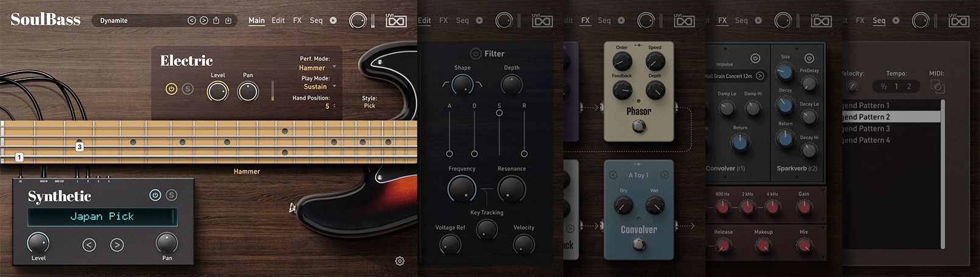Go to the previous impulse on the A Toy 1 pedal

click(613, 175)
